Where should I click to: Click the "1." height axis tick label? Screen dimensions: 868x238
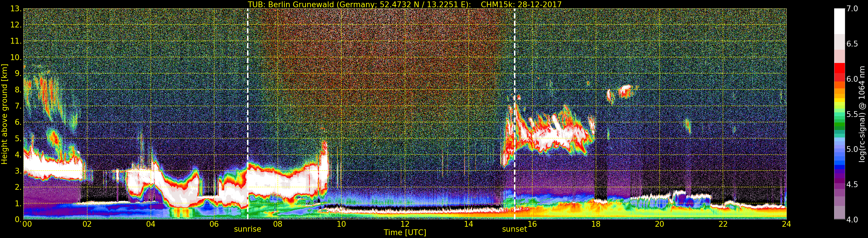(x=18, y=204)
